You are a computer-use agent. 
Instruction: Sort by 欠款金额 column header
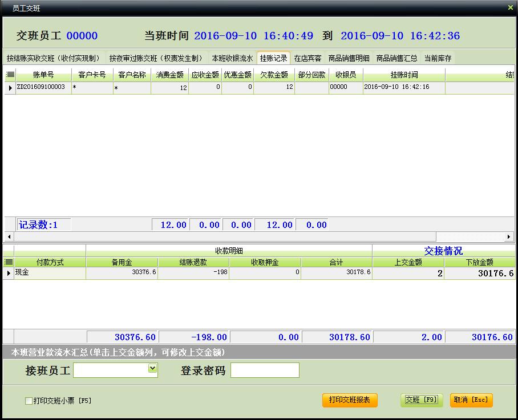(x=274, y=75)
